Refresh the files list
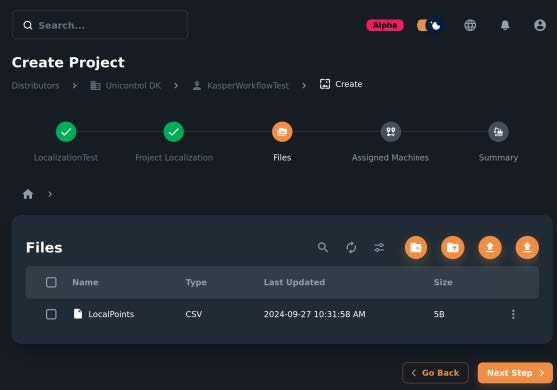Screen dimensions: 557x390 351,247
